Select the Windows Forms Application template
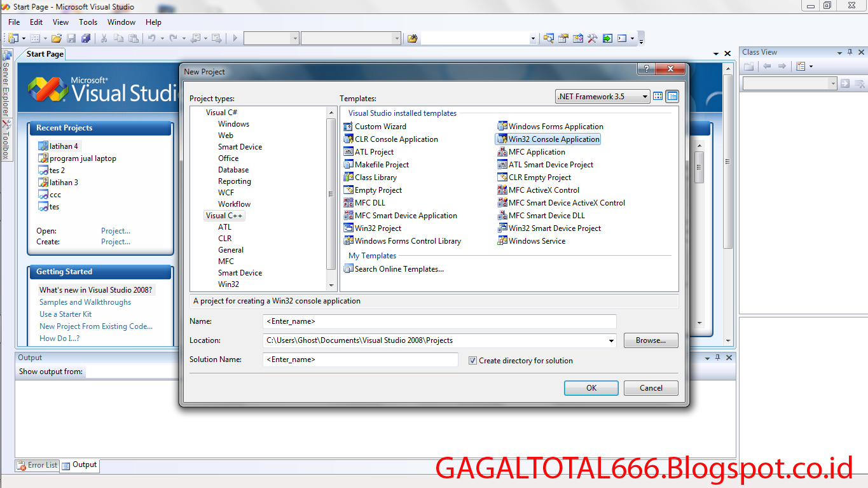868x488 pixels. coord(550,127)
